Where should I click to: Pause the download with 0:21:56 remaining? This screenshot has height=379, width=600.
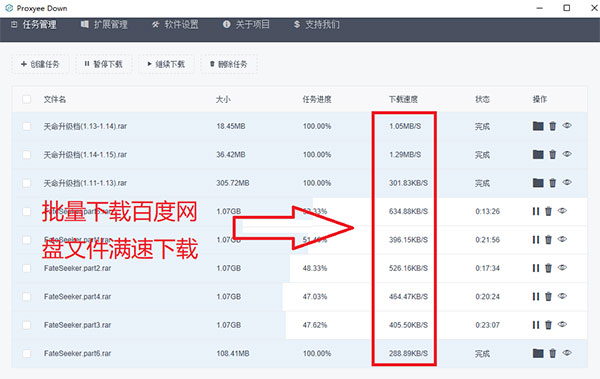coord(536,240)
